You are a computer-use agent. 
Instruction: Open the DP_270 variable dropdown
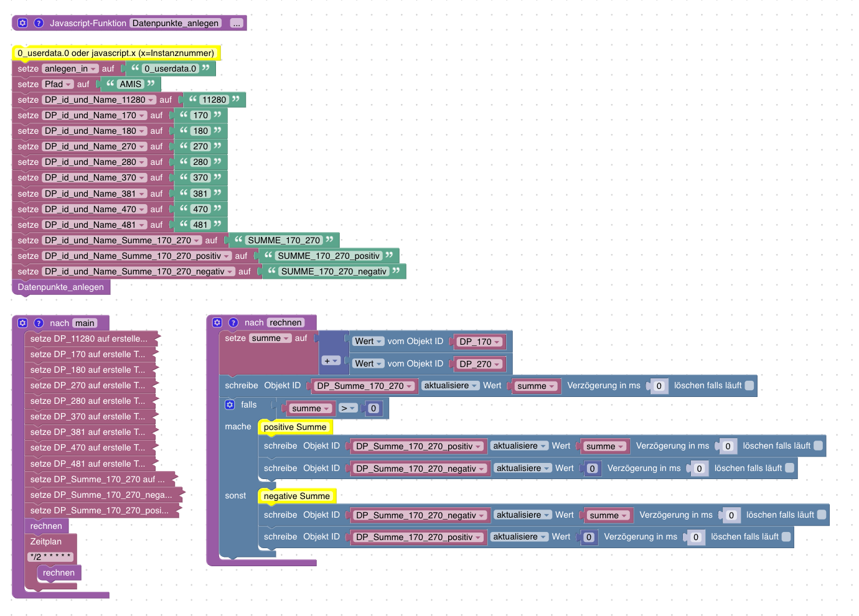(480, 364)
